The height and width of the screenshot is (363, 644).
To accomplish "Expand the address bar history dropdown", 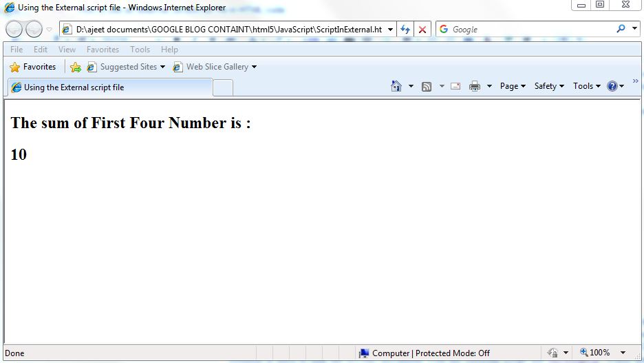I will tap(390, 30).
